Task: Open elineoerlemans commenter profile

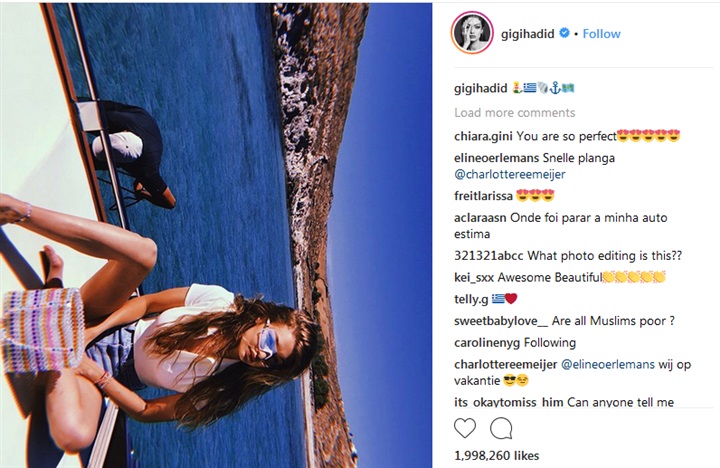Action: [496, 158]
